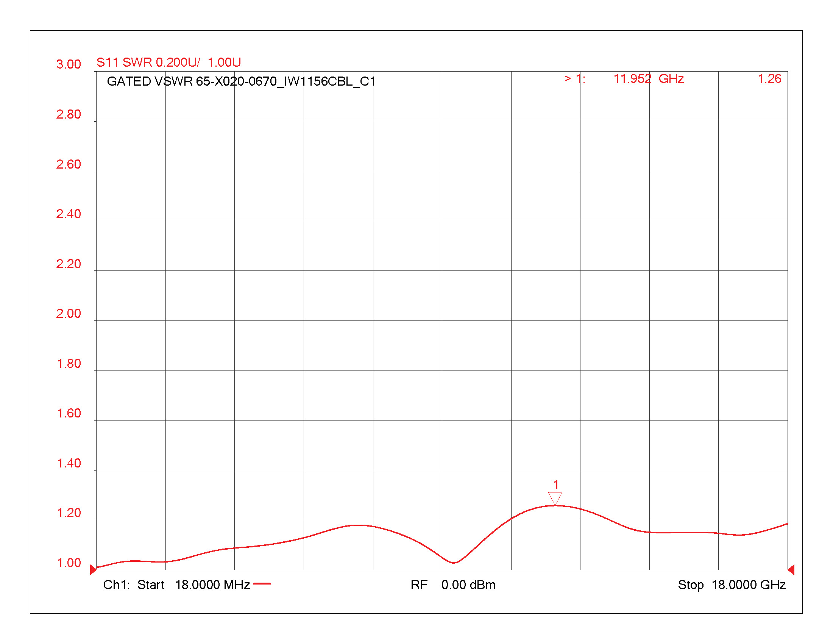Click the red trace legend line
This screenshot has height=644, width=833.
pyautogui.click(x=262, y=583)
